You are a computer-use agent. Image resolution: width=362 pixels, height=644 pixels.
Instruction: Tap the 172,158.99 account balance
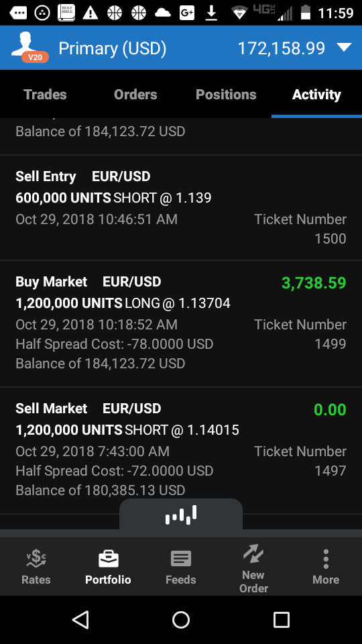(282, 48)
